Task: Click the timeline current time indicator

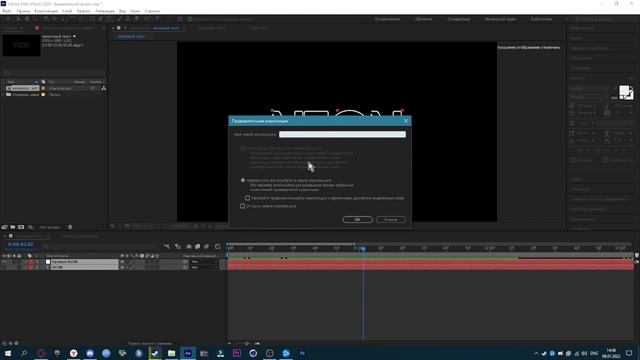Action: (x=363, y=249)
